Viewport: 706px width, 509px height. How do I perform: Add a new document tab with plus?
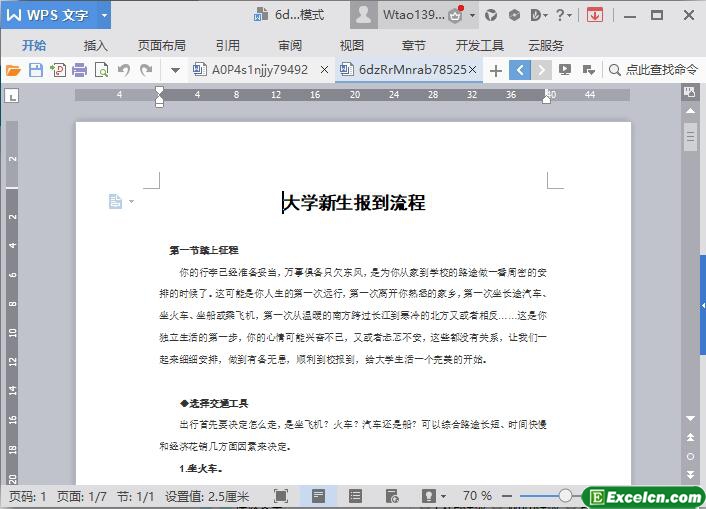[496, 71]
